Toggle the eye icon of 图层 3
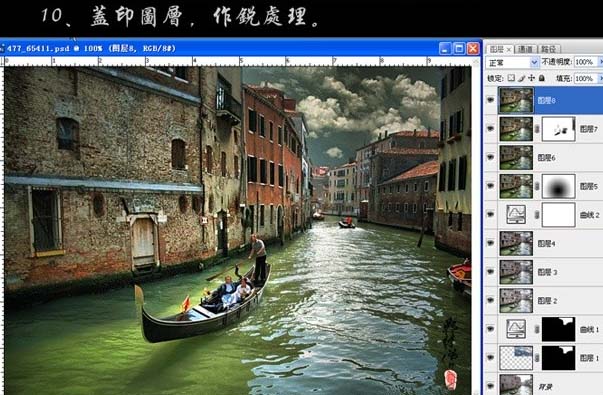This screenshot has width=603, height=395. point(490,272)
